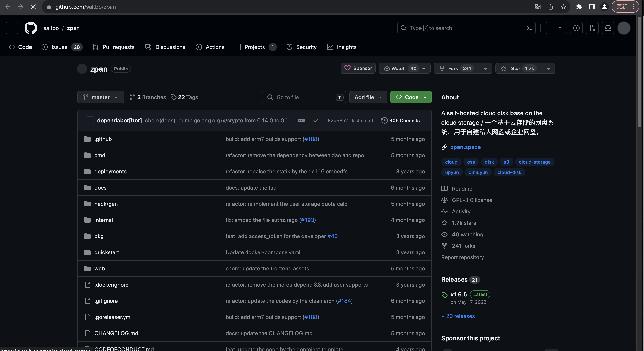Star the zpan repository
Screen dimensions: 644x351
[x=518, y=68]
